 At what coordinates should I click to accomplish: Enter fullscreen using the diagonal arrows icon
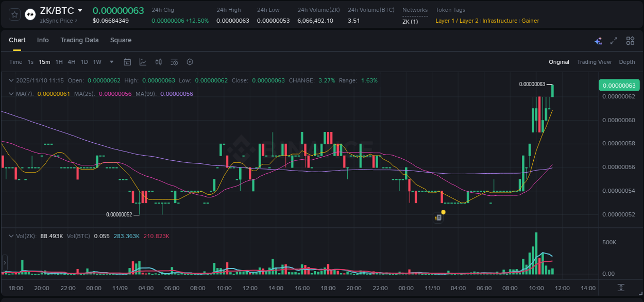pyautogui.click(x=614, y=40)
